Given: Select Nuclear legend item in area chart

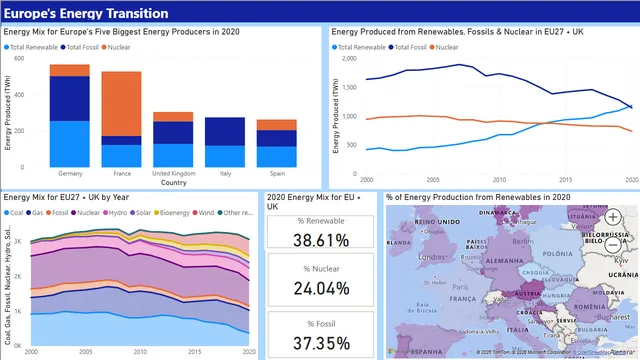Looking at the screenshot, I should 85,213.
